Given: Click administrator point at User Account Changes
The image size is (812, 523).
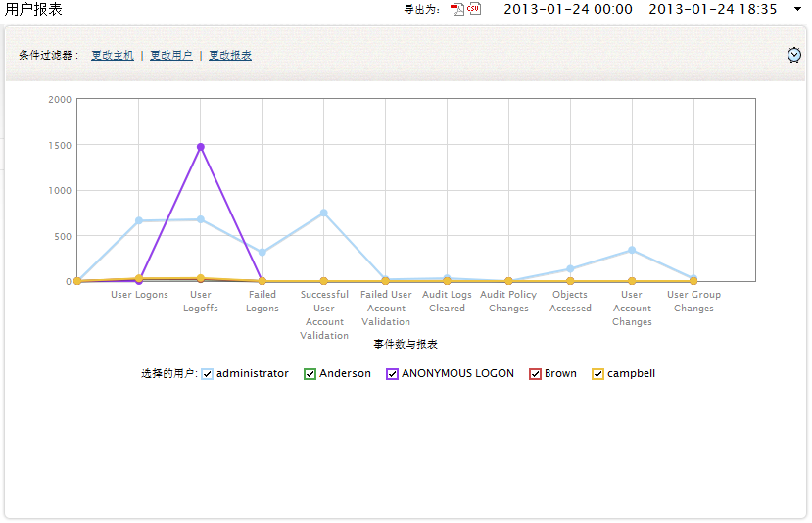Looking at the screenshot, I should pos(632,250).
